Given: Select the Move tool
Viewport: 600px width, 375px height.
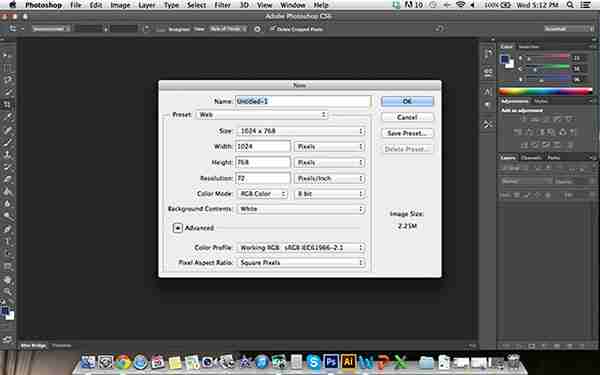Looking at the screenshot, I should coord(7,56).
